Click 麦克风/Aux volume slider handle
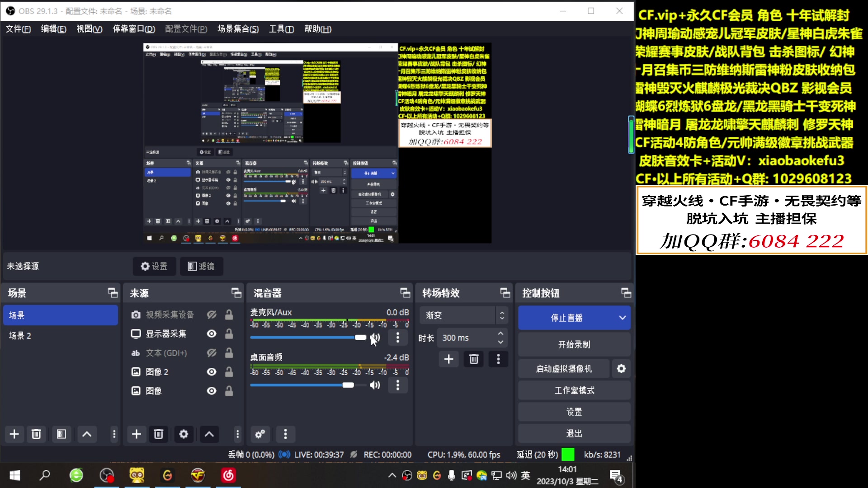The image size is (868, 488). point(360,338)
